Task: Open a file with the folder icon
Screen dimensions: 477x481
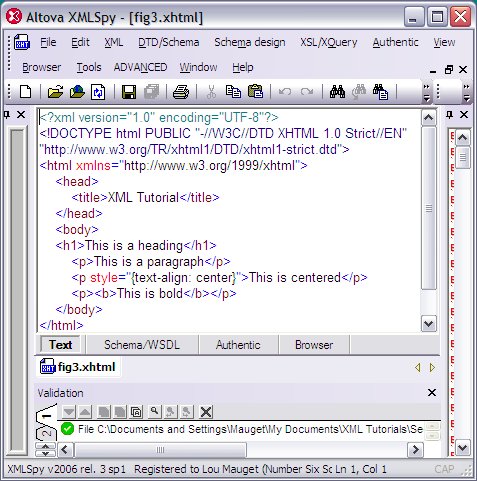Action: (55, 92)
